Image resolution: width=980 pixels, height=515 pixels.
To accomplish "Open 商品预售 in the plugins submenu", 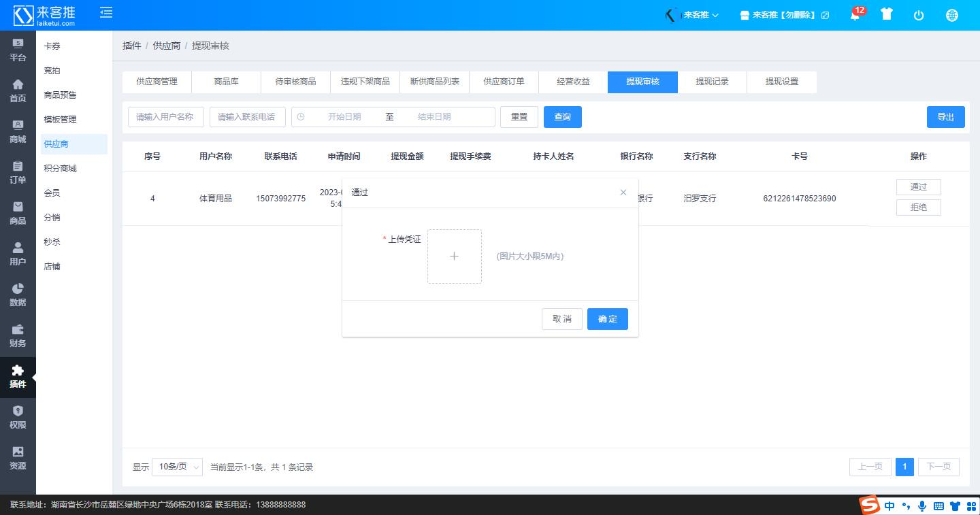I will 73,95.
